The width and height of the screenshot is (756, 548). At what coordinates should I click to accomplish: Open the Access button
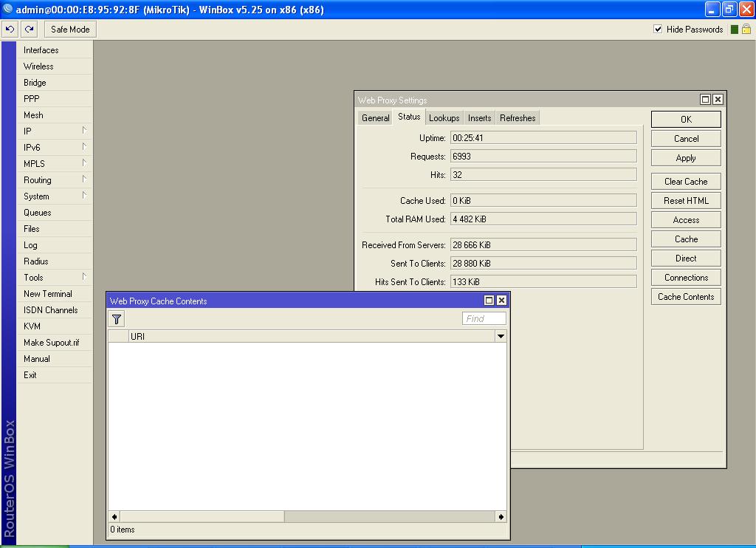point(686,220)
